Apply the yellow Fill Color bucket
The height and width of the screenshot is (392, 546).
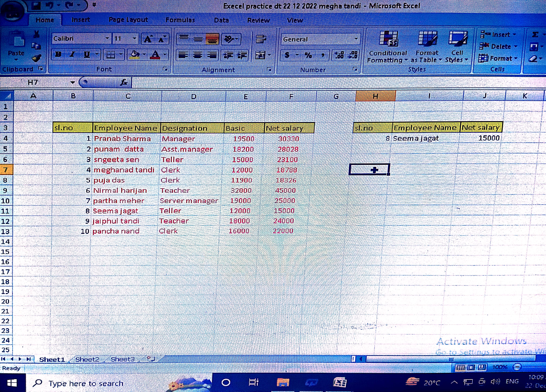tap(135, 55)
